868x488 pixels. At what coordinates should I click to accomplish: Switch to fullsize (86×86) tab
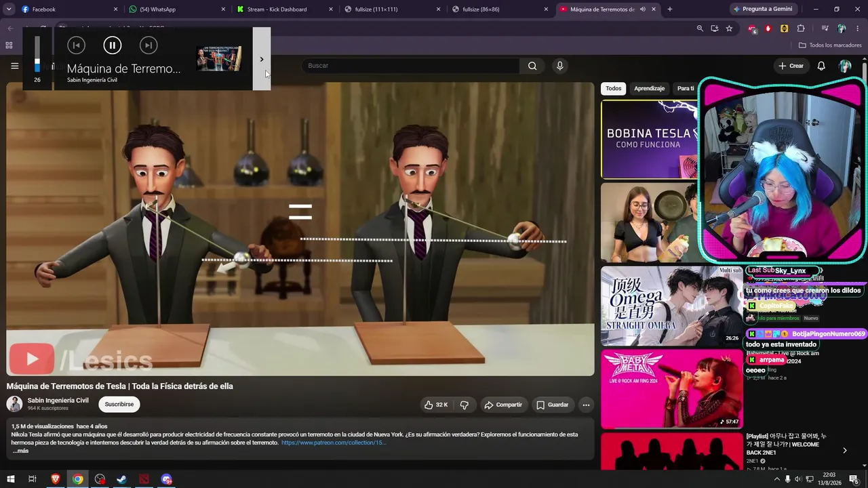click(x=500, y=9)
